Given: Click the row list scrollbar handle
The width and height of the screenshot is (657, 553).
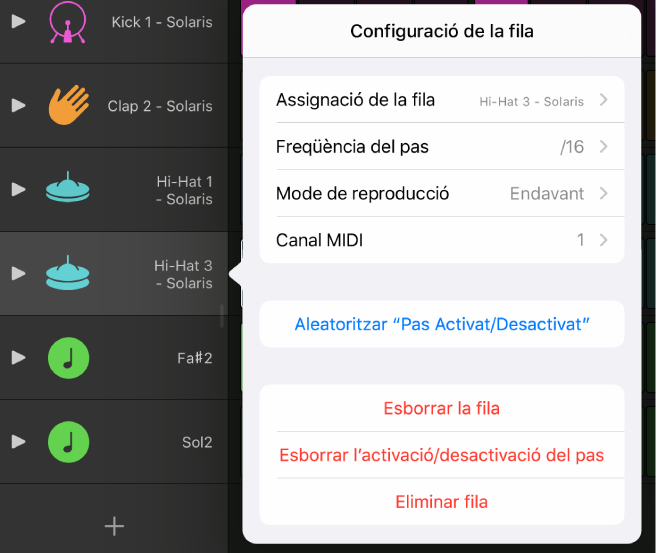Looking at the screenshot, I should (x=222, y=315).
